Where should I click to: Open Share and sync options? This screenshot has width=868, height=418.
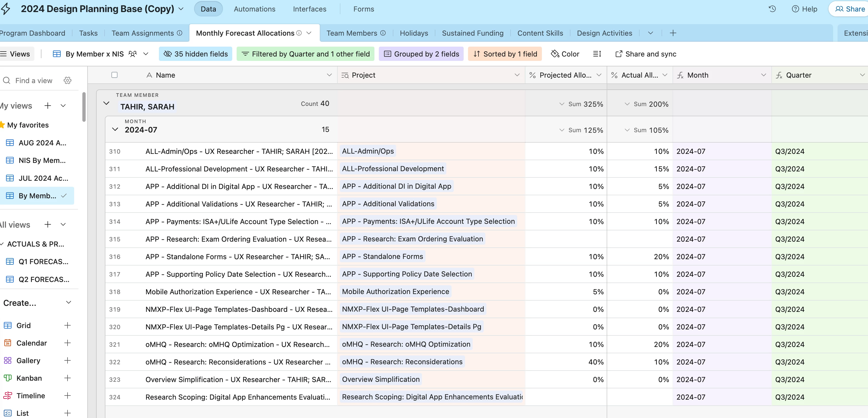tap(646, 54)
